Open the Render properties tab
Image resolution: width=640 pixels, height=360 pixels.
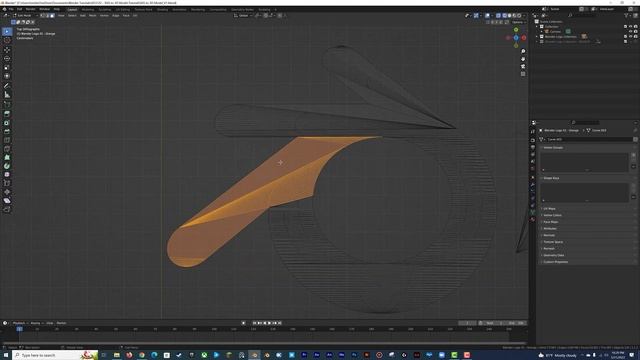(533, 140)
